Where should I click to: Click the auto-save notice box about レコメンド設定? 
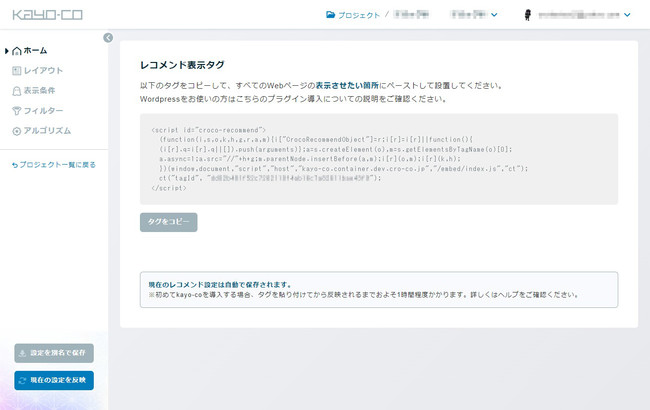coord(379,289)
